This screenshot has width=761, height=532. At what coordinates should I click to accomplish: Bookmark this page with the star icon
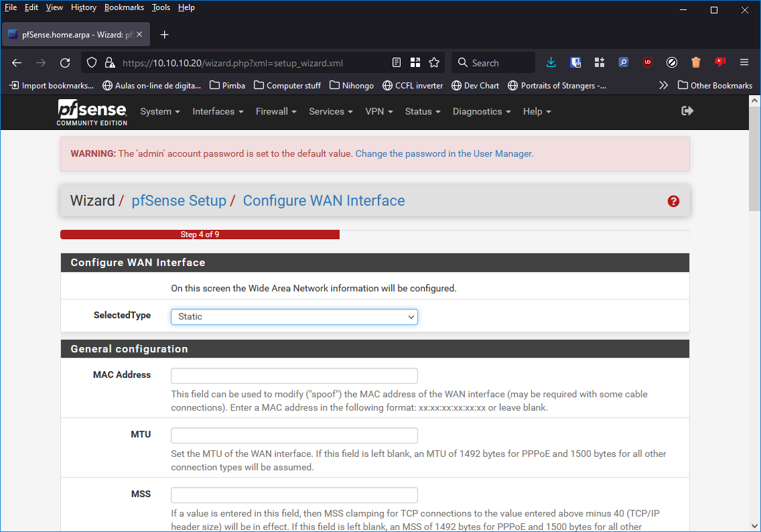(x=433, y=62)
